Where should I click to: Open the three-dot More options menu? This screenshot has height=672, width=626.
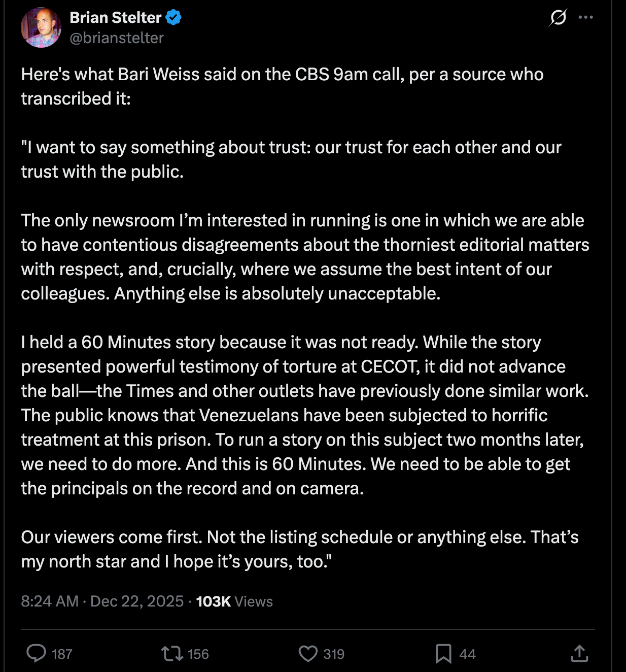click(585, 18)
